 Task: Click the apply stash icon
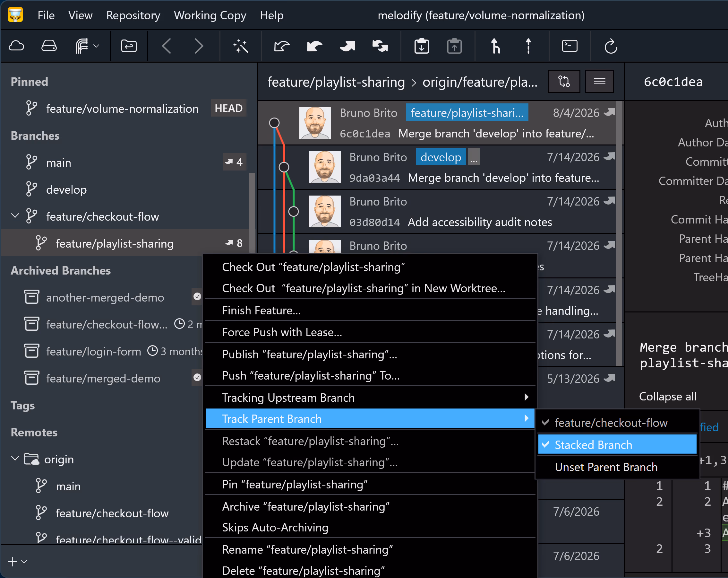455,46
